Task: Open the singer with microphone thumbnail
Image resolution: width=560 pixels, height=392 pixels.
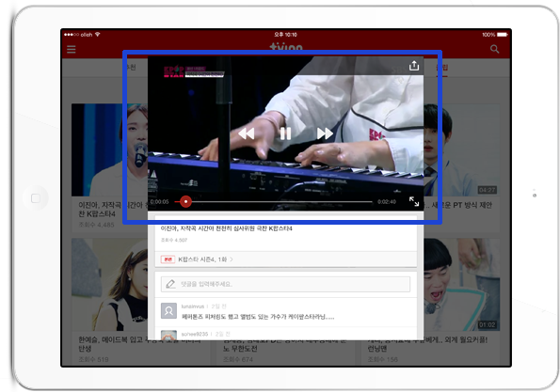Action: pyautogui.click(x=109, y=149)
